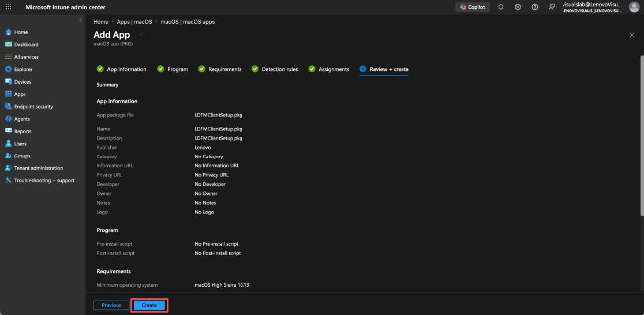644x315 pixels.
Task: Open Copilot from the header
Action: (472, 7)
